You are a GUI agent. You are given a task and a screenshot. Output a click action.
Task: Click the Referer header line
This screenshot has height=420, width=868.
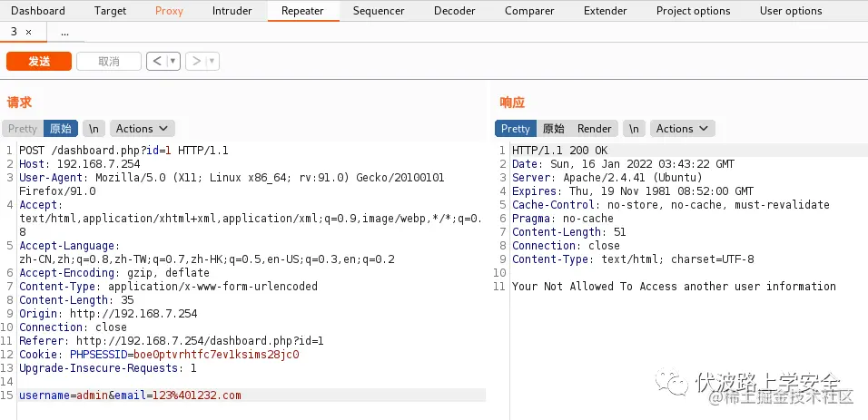(x=171, y=341)
